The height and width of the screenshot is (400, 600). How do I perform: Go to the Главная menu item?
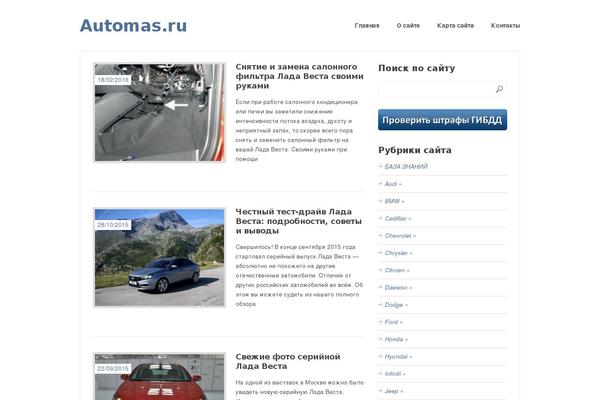click(x=367, y=26)
